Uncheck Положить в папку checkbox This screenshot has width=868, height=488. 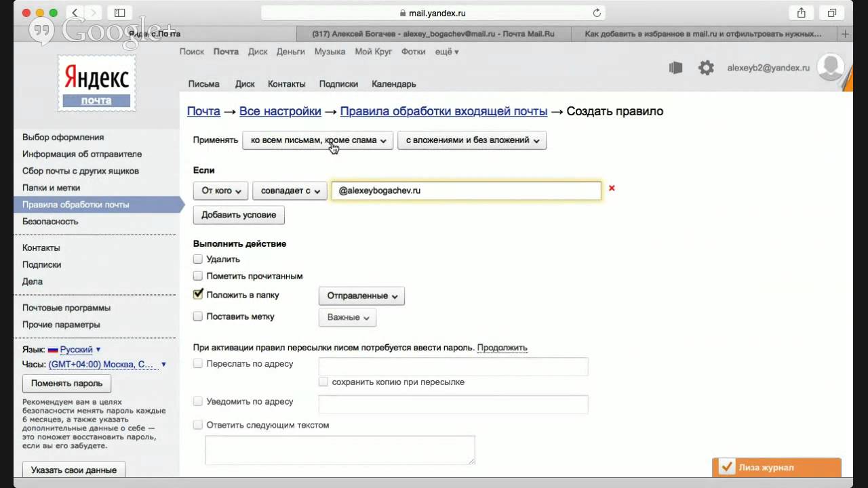click(x=198, y=294)
